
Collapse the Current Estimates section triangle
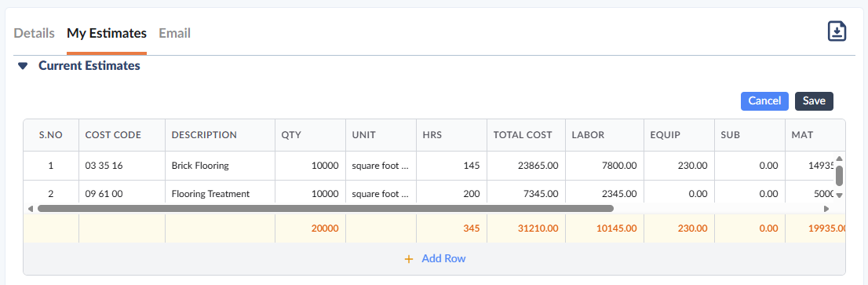tap(23, 66)
